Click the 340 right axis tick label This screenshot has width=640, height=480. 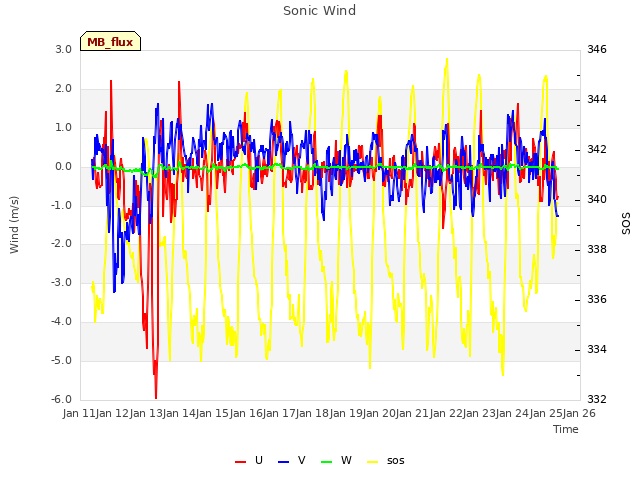[597, 200]
